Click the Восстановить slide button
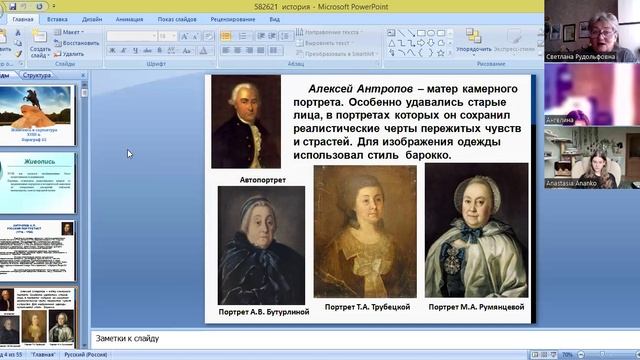This screenshot has width=640, height=360. pos(77,43)
